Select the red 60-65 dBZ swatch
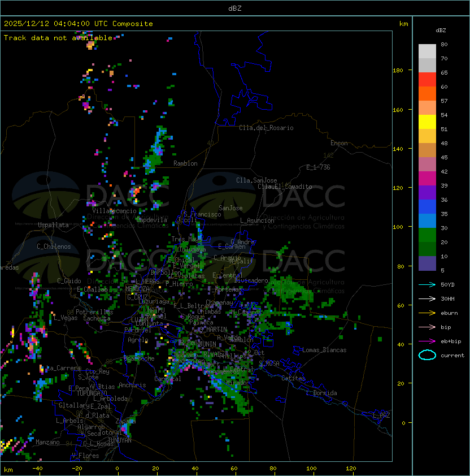 coord(427,80)
